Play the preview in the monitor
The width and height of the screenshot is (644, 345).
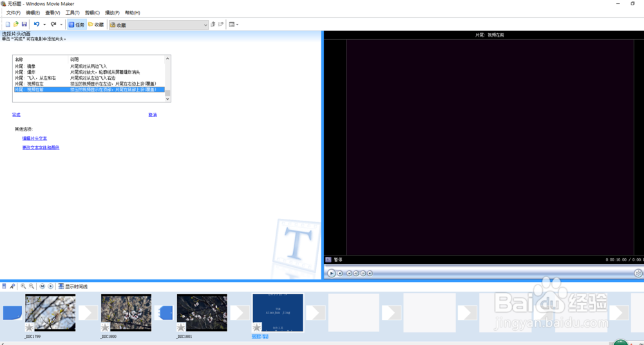(x=332, y=273)
